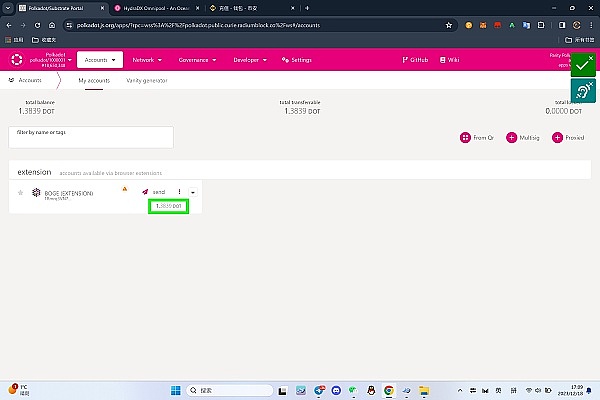Open the bookmarks folder in bookmarks bar

tap(44, 40)
